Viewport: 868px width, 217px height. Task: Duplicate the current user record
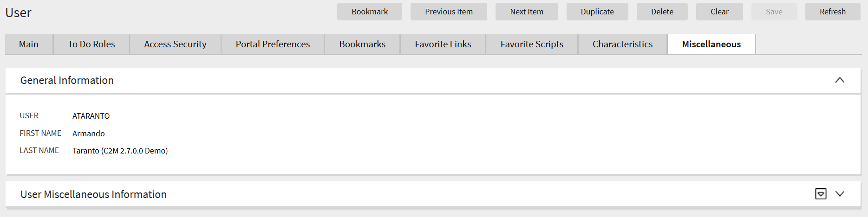click(597, 12)
